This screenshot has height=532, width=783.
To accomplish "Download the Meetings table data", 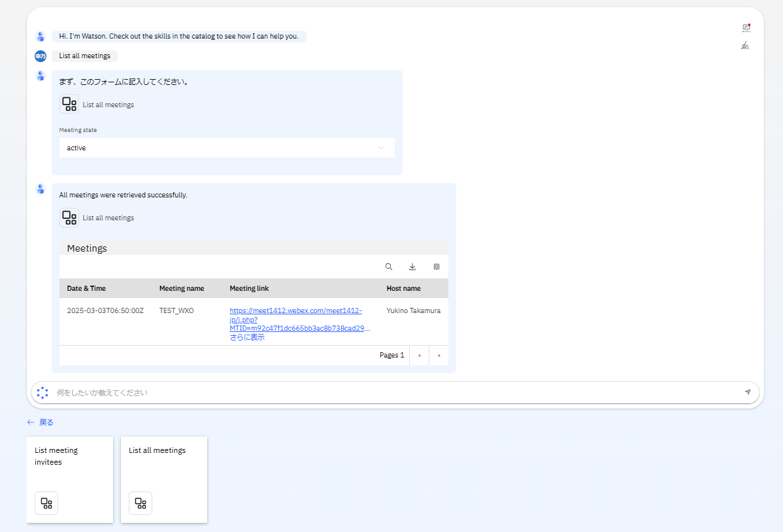I will click(412, 267).
